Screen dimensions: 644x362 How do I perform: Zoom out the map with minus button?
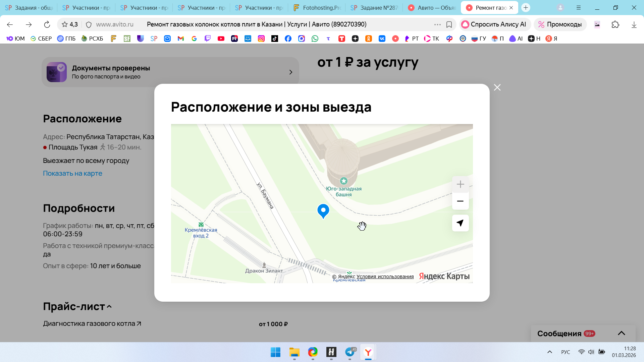460,201
